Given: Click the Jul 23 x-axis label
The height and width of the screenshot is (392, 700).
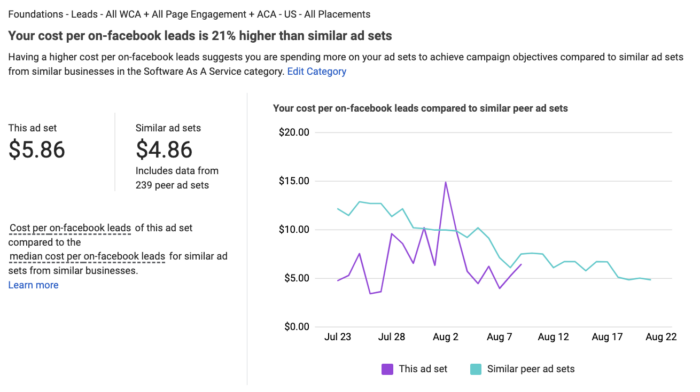Looking at the screenshot, I should click(x=338, y=337).
